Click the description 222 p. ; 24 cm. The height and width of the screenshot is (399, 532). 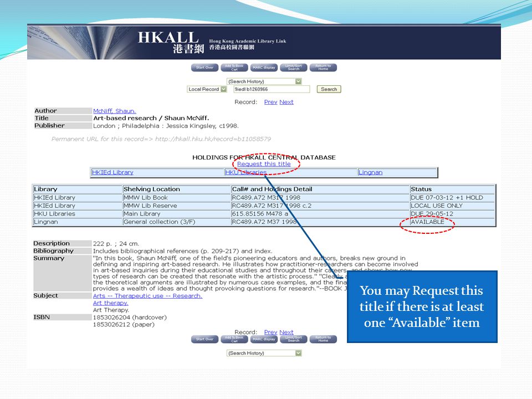tap(116, 244)
